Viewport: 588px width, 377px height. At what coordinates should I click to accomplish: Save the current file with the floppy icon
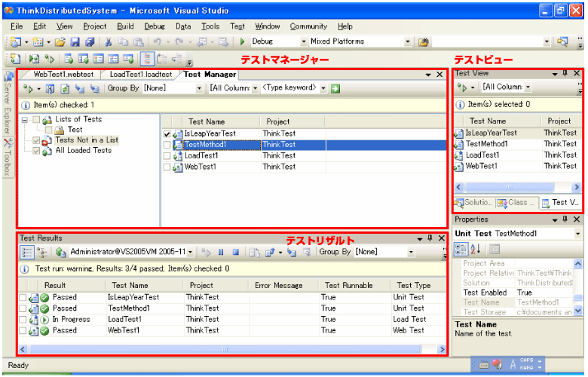(75, 41)
